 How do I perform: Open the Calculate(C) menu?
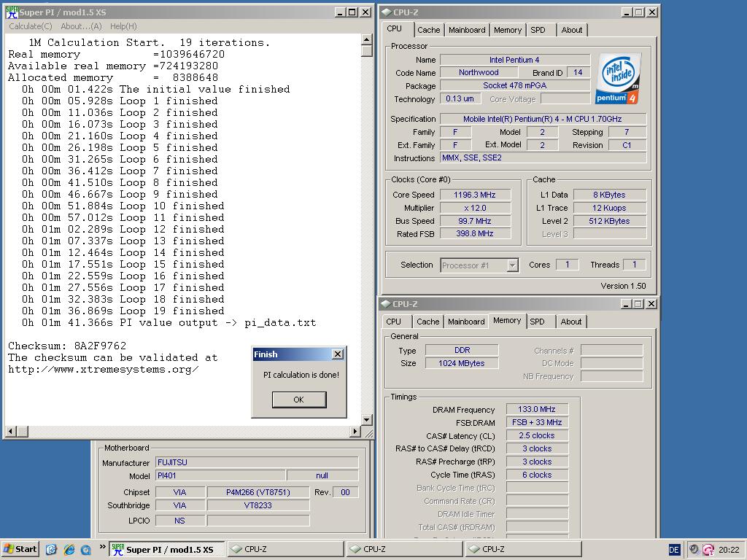[31, 26]
